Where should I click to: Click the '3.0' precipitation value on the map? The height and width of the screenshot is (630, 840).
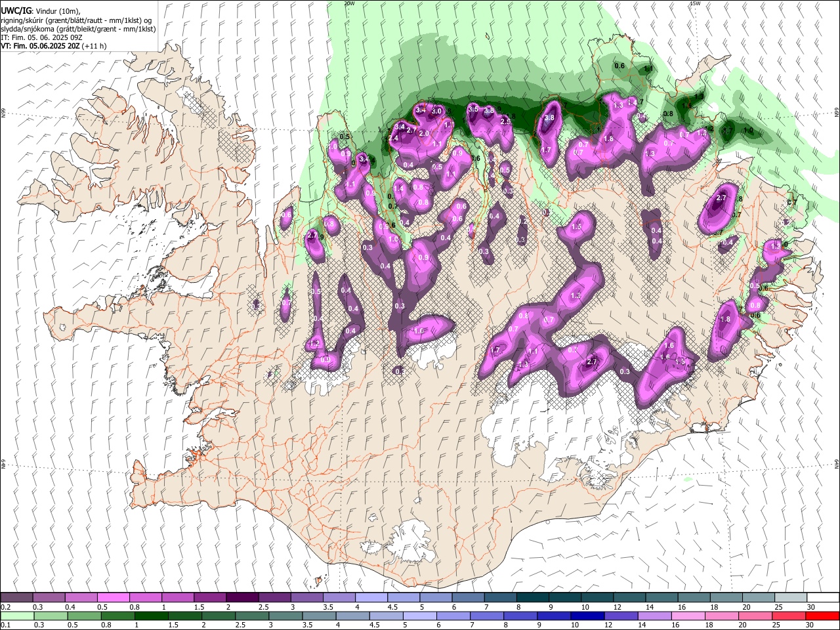(437, 112)
